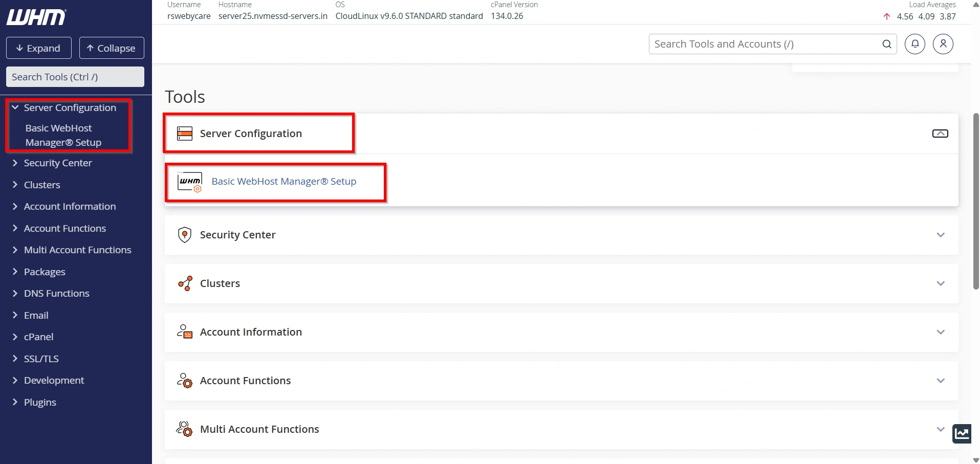Screen dimensions: 980x464
Task: Click the Security Center shield icon
Action: tap(185, 235)
